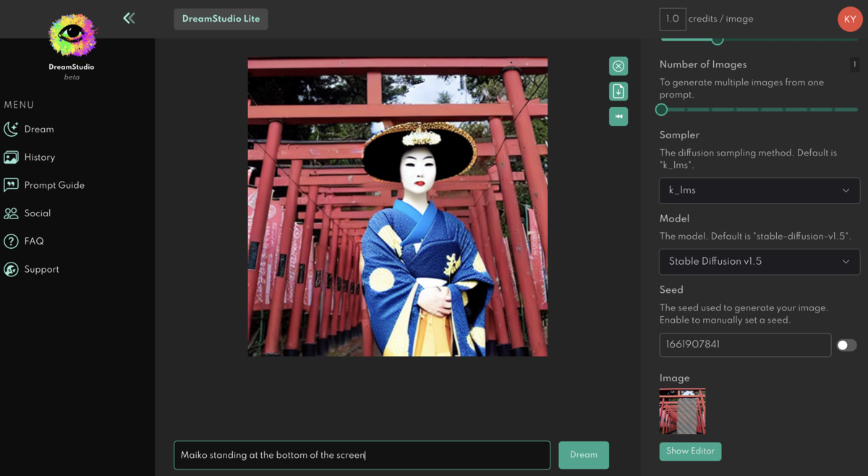868x476 pixels.
Task: Collapse the sidebar with the double chevron
Action: coord(129,18)
